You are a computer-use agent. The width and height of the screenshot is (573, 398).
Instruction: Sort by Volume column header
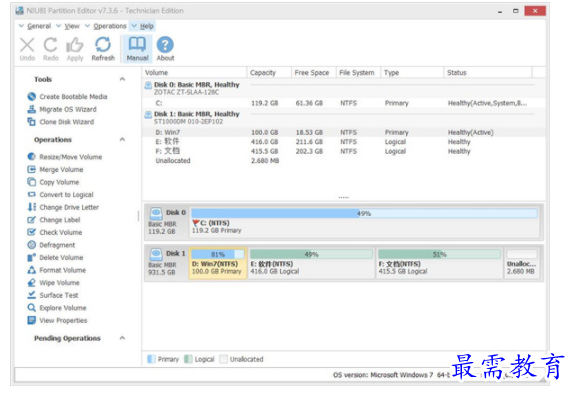(x=194, y=73)
